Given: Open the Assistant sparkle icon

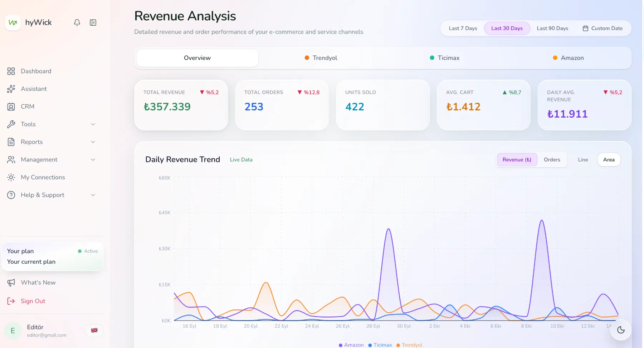Looking at the screenshot, I should 11,89.
